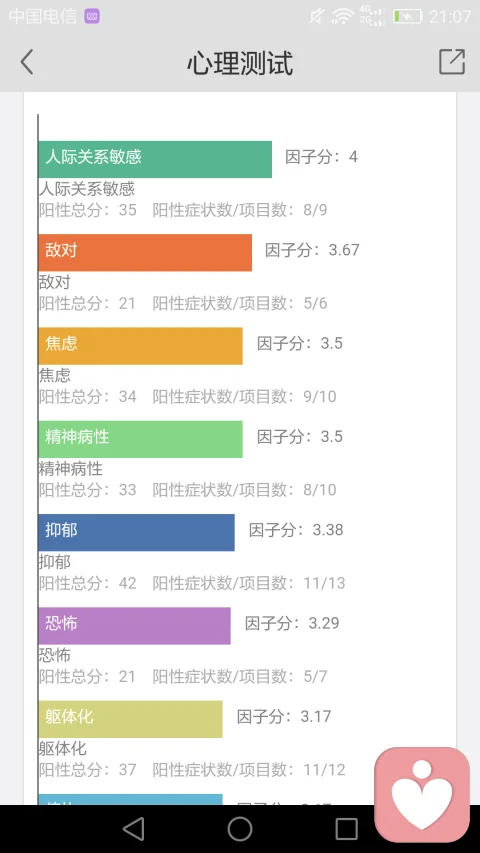Select the light green 精神病性 bar
480x853 pixels.
(x=140, y=439)
